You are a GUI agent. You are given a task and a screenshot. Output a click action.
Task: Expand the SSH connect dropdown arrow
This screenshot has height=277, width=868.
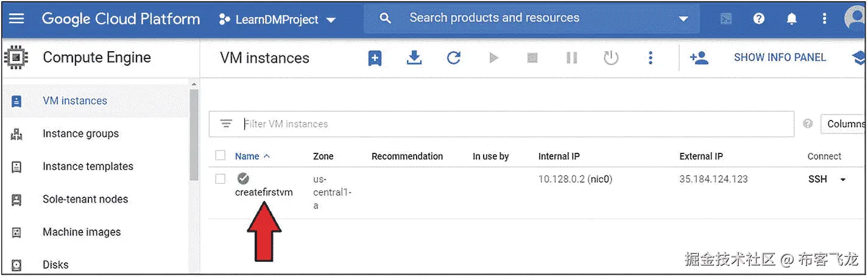(x=843, y=180)
